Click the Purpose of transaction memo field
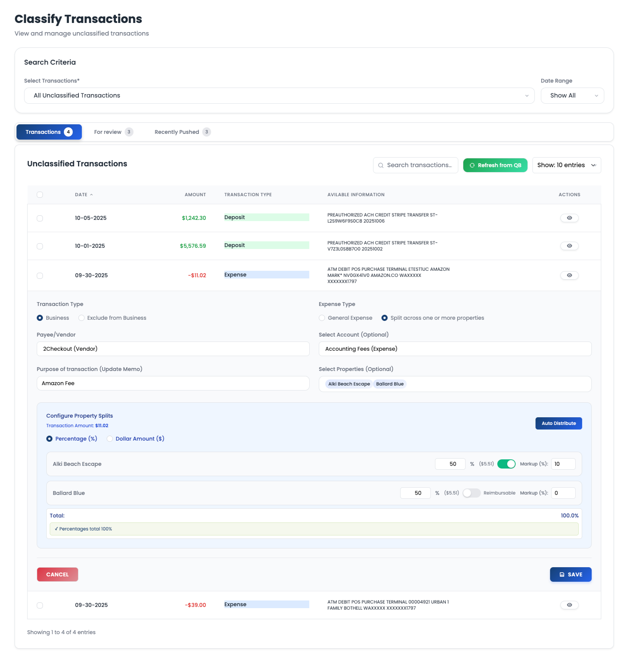This screenshot has width=631, height=672. pyautogui.click(x=173, y=383)
